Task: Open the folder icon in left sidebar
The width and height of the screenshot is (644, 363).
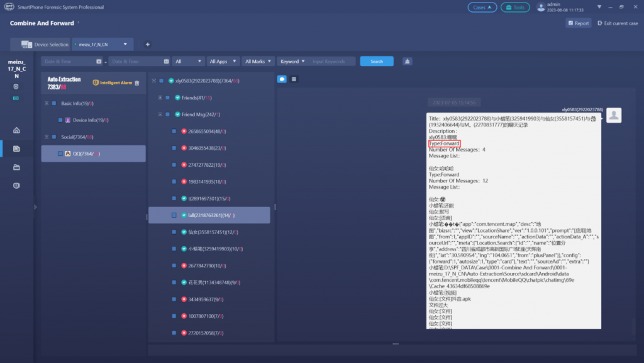Action: click(x=16, y=167)
